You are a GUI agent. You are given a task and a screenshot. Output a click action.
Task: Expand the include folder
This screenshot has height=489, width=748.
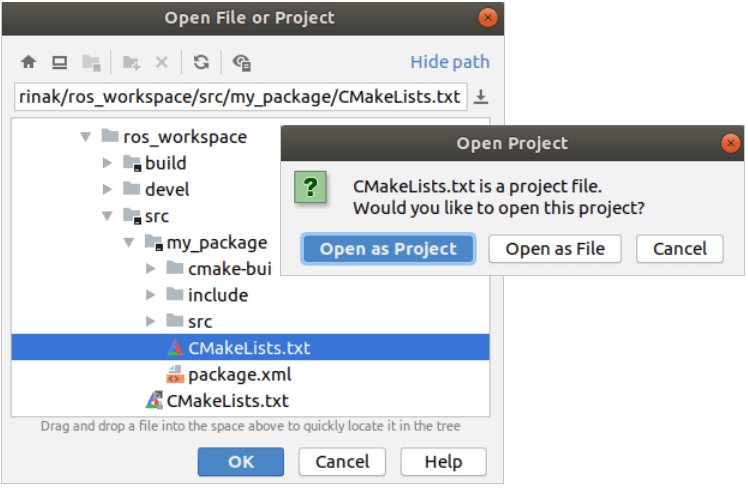150,295
